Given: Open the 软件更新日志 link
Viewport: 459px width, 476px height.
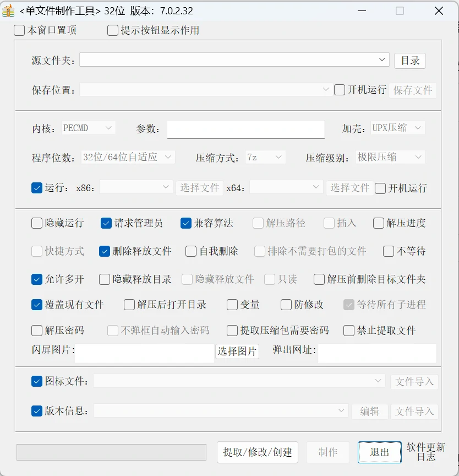Looking at the screenshot, I should [426, 452].
